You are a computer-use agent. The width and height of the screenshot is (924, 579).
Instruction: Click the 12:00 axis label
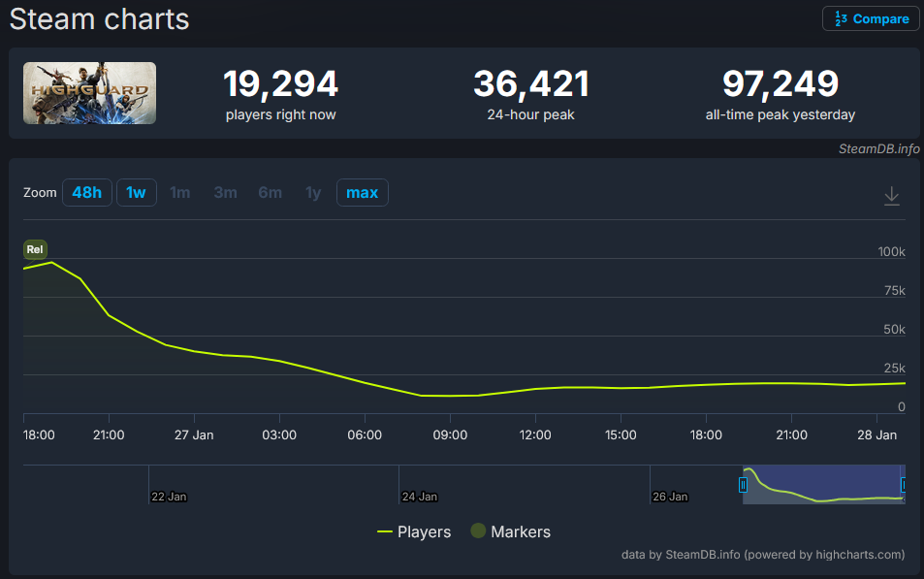coord(535,435)
